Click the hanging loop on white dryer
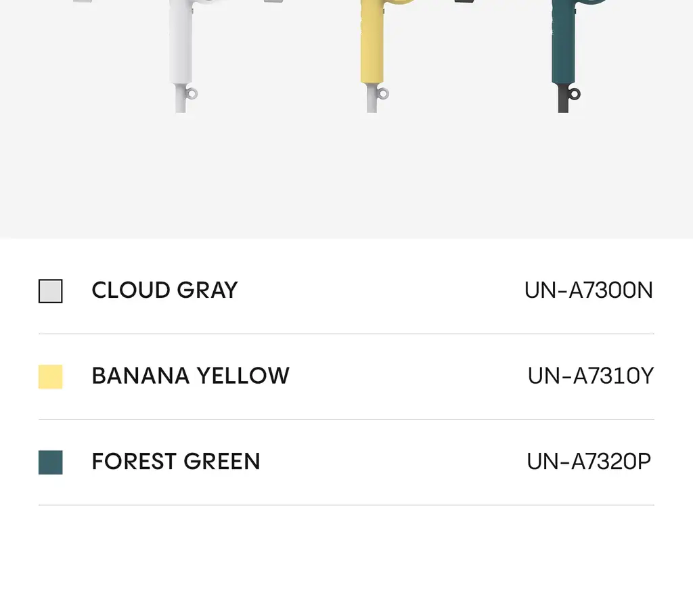Image resolution: width=693 pixels, height=616 pixels. click(x=192, y=93)
